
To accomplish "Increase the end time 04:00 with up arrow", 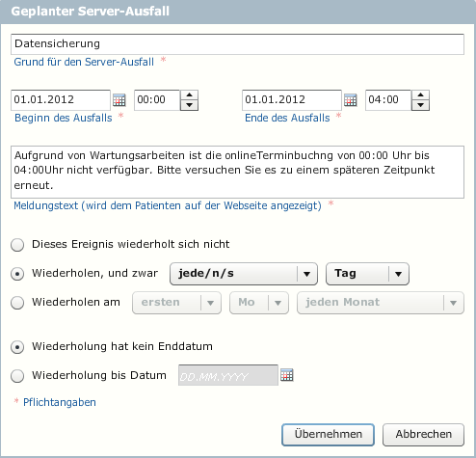I will tap(421, 95).
